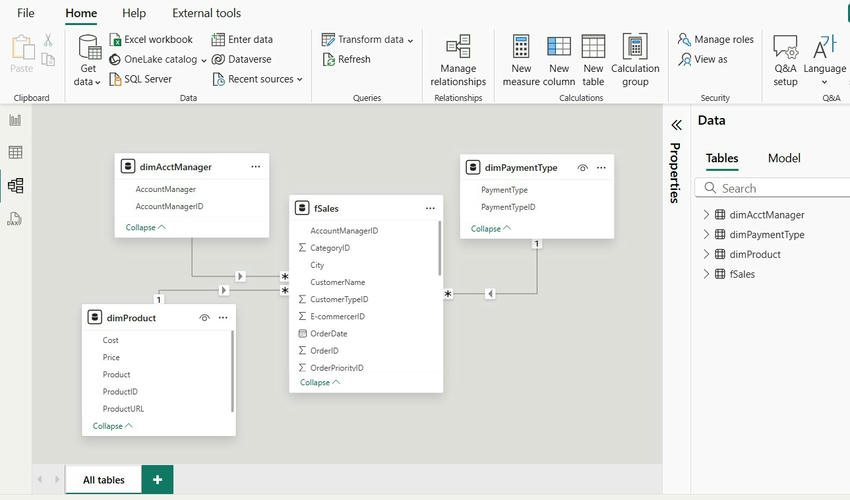Collapse the dimPaymentType table card
The width and height of the screenshot is (850, 500).
(x=491, y=228)
